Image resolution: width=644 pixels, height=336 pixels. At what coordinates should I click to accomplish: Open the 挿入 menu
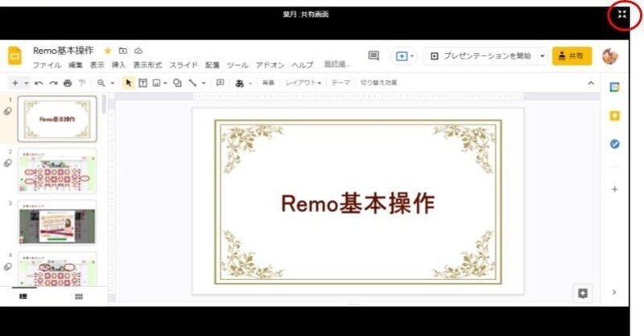[118, 65]
